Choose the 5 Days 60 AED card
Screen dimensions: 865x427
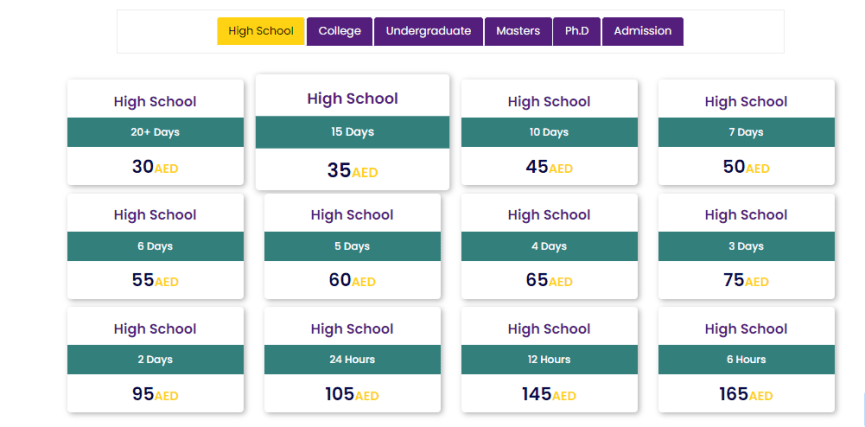tap(352, 246)
